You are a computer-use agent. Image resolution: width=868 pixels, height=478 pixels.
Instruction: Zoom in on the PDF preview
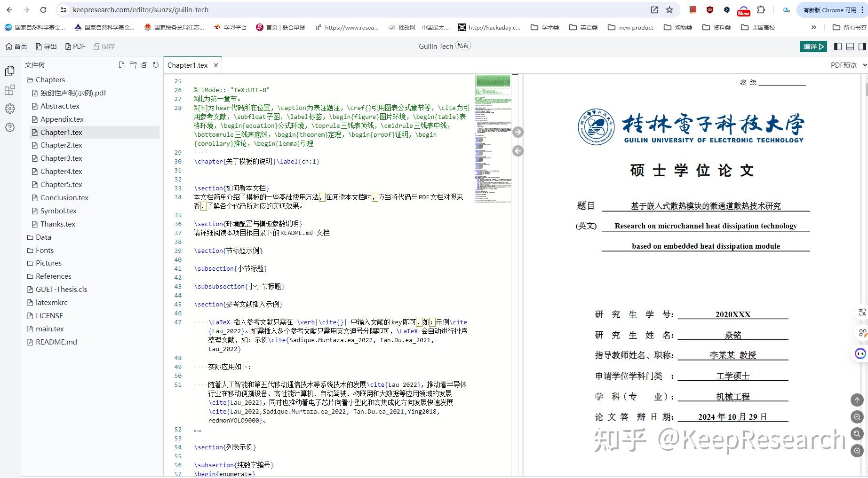click(857, 417)
